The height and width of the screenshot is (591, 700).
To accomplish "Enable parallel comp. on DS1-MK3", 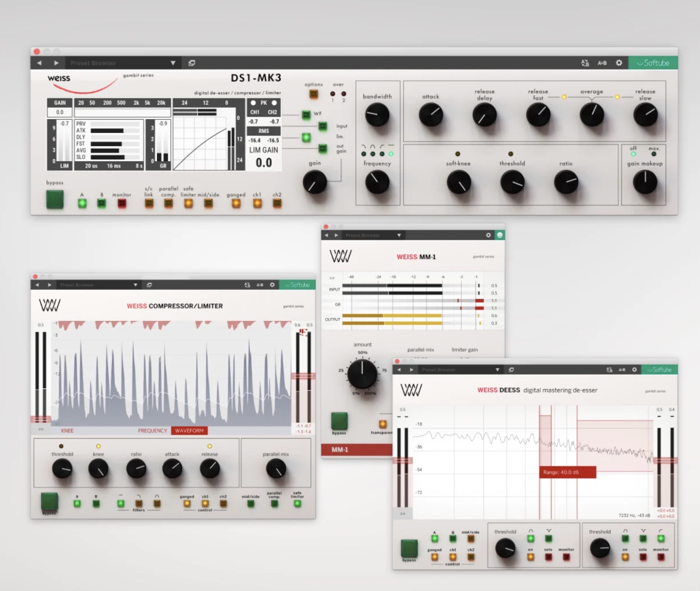I will coord(168,204).
